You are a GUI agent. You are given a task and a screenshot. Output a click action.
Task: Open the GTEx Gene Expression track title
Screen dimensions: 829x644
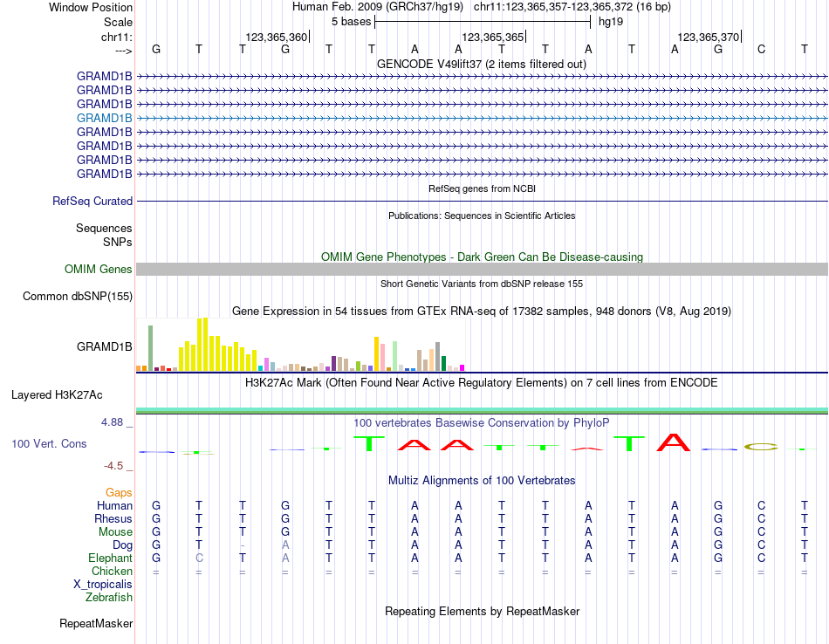click(x=482, y=311)
